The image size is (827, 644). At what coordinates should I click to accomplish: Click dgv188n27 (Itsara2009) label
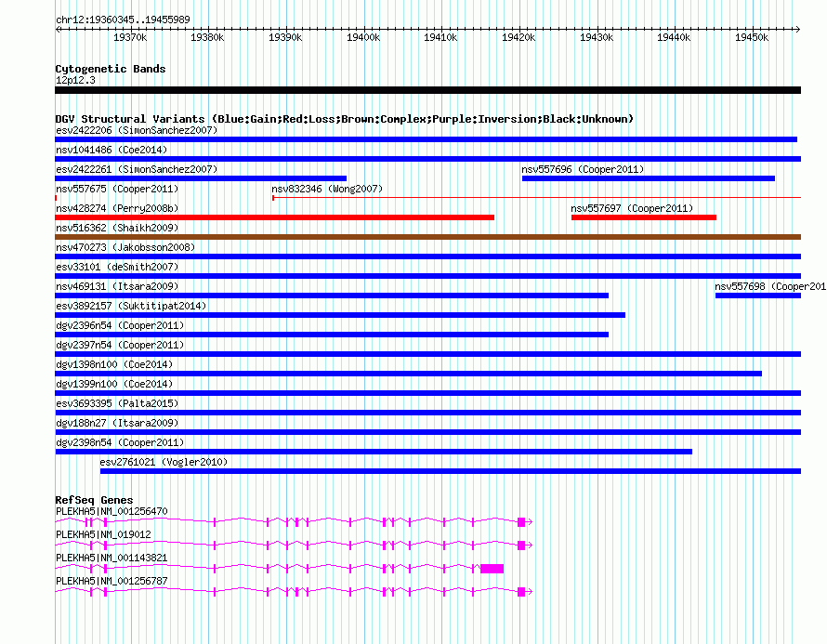tap(117, 423)
